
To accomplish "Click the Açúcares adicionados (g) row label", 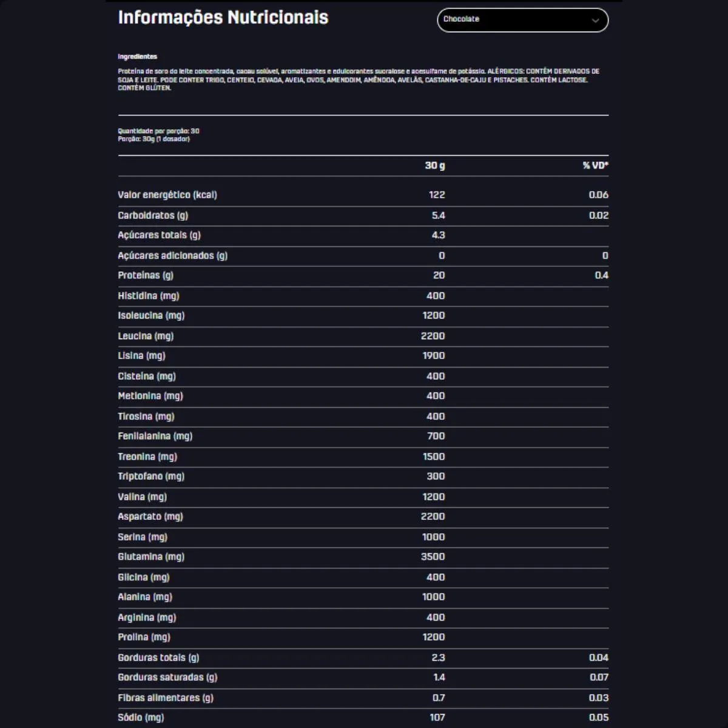I will click(x=172, y=255).
